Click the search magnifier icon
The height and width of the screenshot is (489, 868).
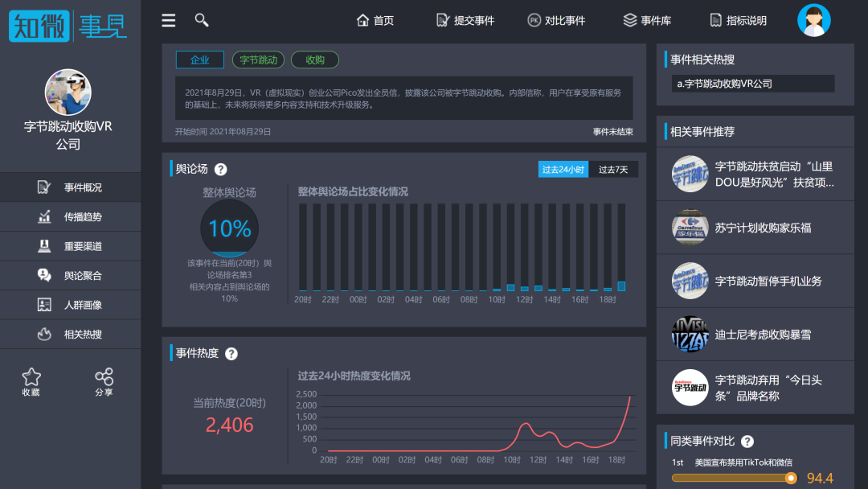pos(202,20)
